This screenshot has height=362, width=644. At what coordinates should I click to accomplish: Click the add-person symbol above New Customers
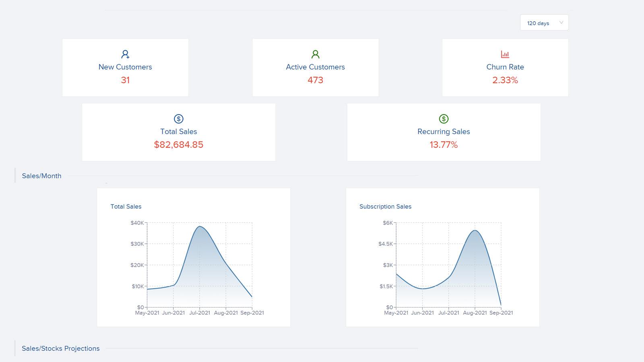tap(125, 53)
